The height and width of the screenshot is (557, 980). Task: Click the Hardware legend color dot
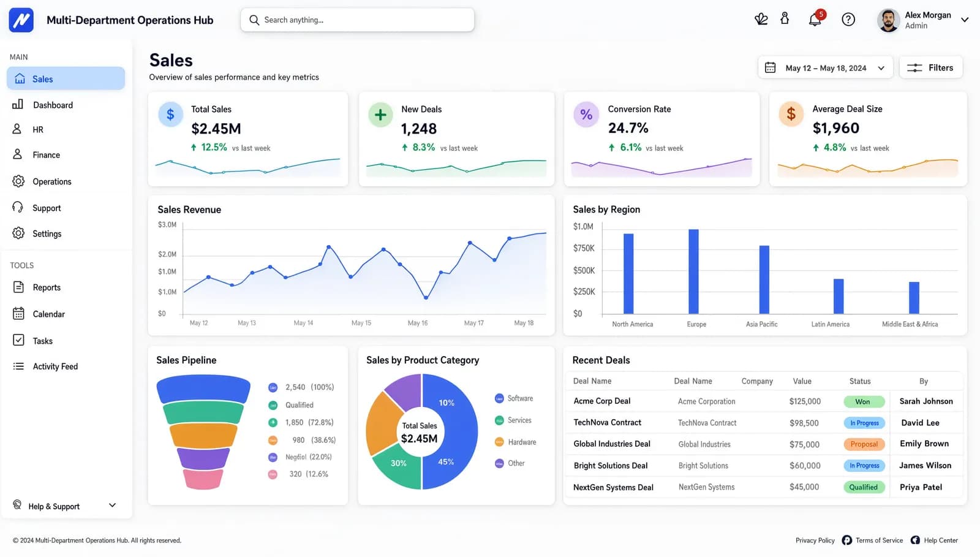click(499, 442)
